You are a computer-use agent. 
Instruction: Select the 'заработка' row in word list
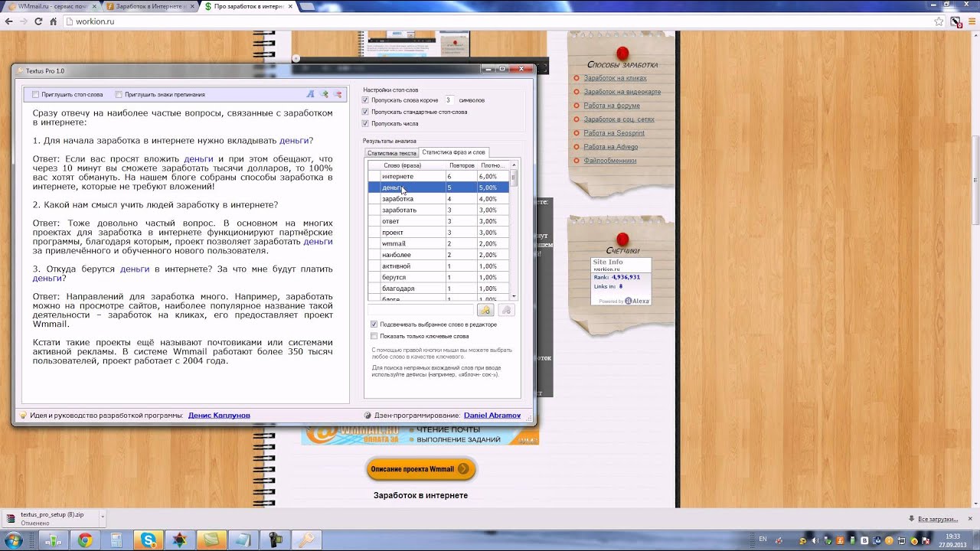[439, 199]
